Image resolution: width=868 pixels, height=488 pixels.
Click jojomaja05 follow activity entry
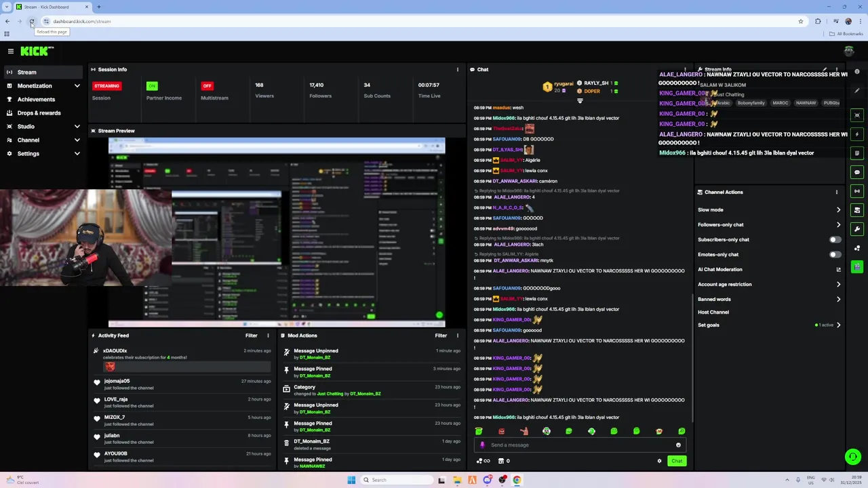183,384
